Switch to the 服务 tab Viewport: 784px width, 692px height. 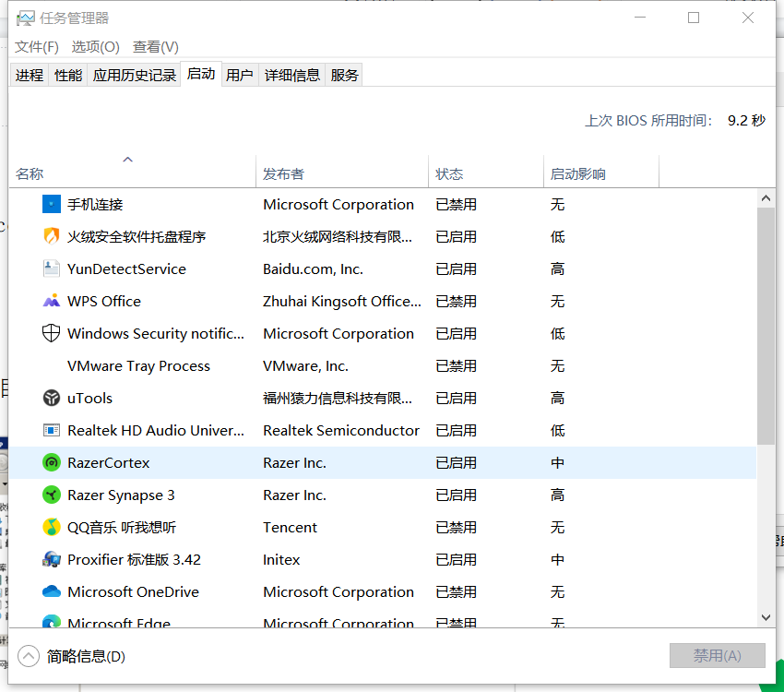point(344,75)
